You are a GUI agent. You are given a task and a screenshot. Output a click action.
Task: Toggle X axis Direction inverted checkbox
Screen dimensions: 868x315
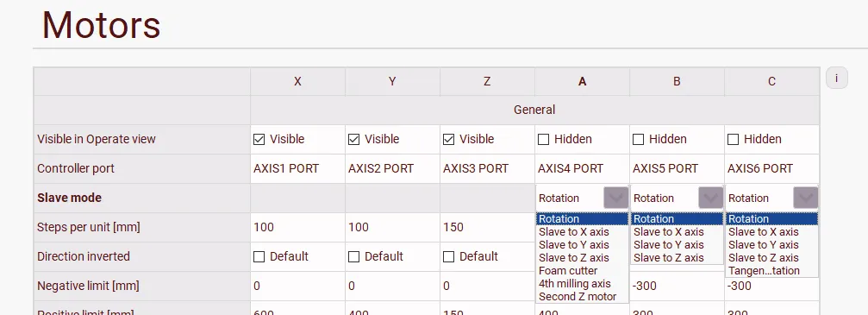coord(259,257)
